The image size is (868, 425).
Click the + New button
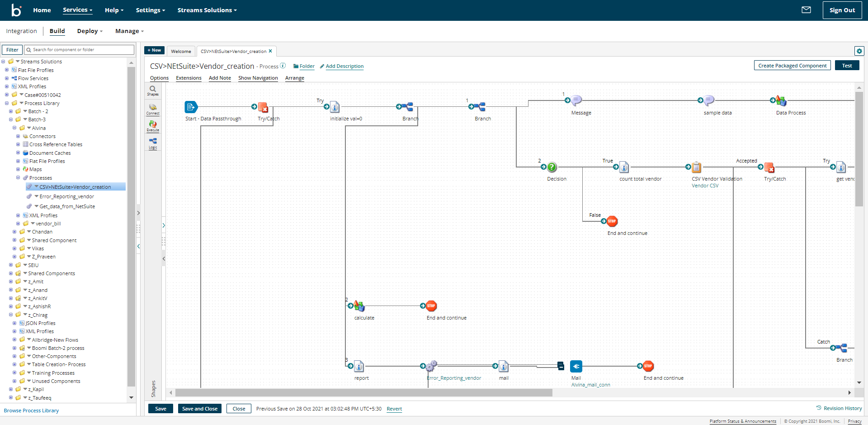154,50
